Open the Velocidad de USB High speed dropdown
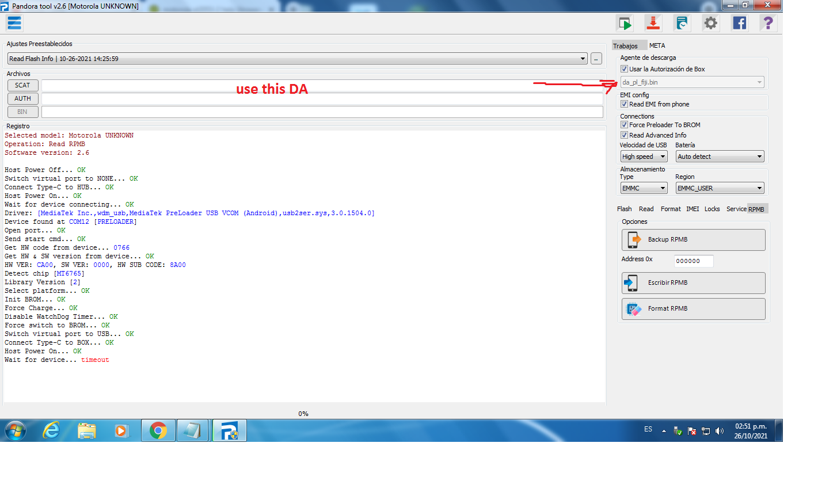Viewport: 837px width, 504px height. 644,156
